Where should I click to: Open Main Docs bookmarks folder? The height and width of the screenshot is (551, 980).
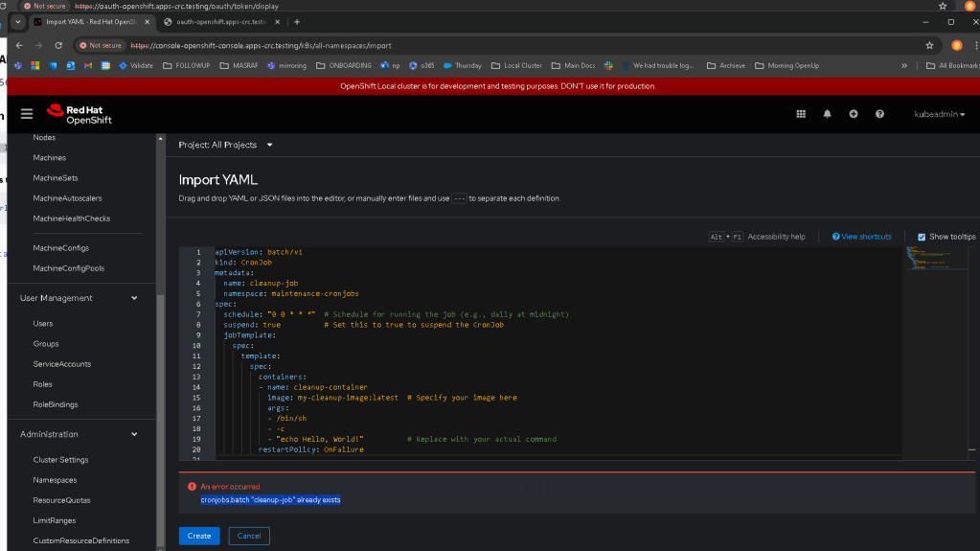coord(573,66)
